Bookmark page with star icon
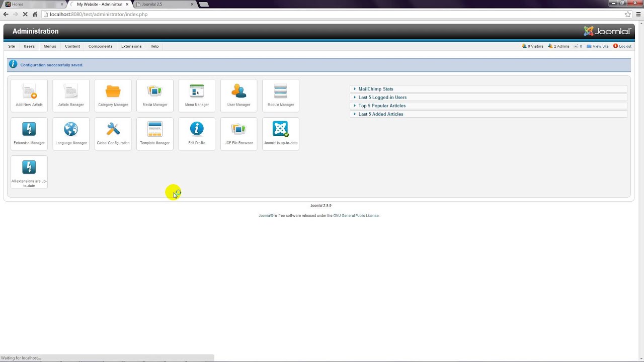The image size is (644, 362). [627, 15]
